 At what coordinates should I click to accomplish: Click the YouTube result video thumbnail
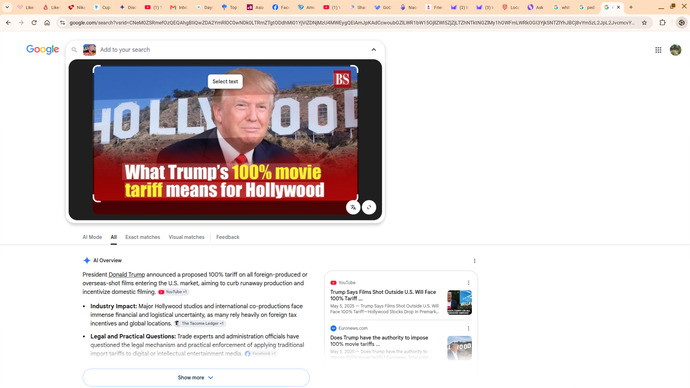click(x=459, y=302)
